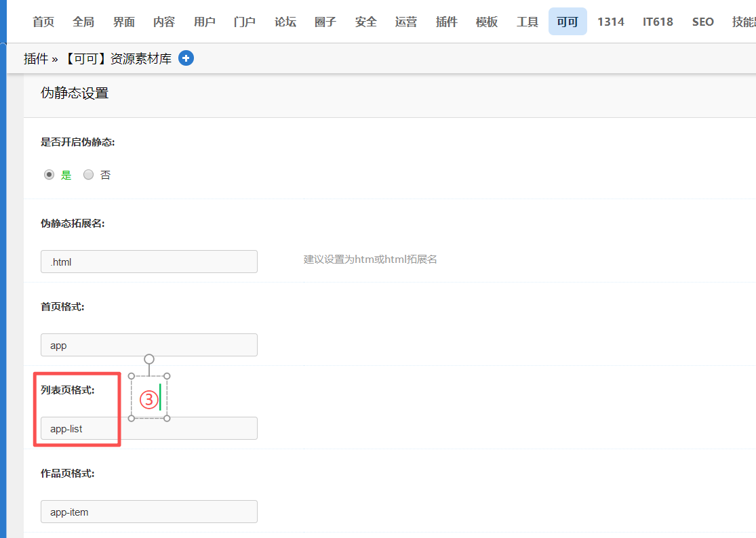Open the 运营 menu item
This screenshot has height=538, width=756.
(405, 21)
